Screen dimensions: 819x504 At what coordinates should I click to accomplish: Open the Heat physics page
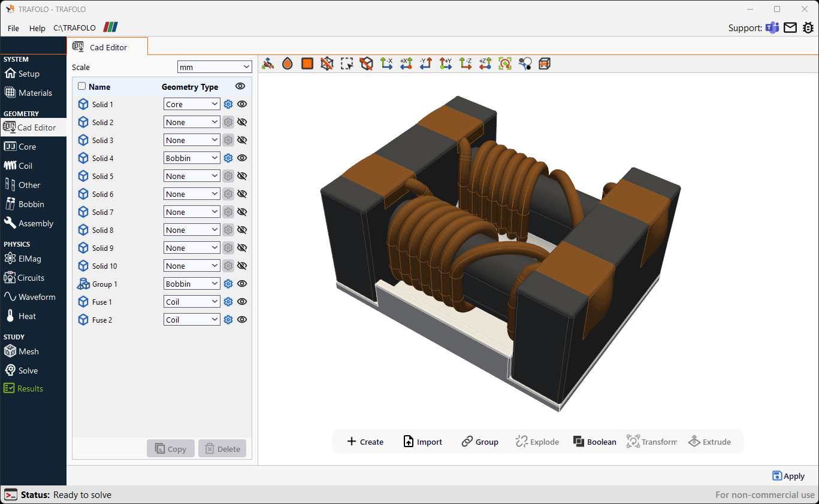pyautogui.click(x=34, y=316)
